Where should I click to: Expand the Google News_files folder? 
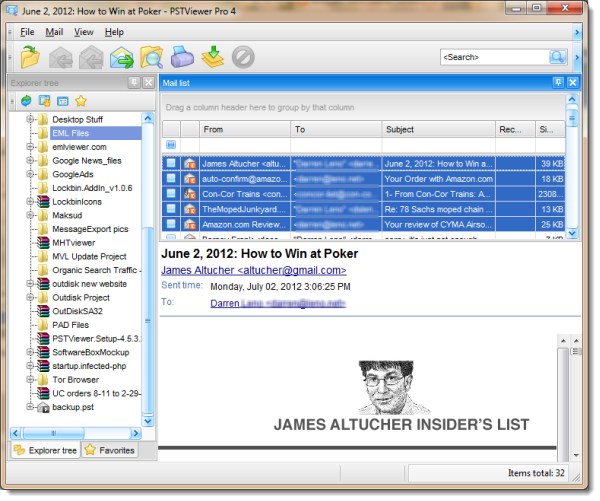(x=30, y=160)
